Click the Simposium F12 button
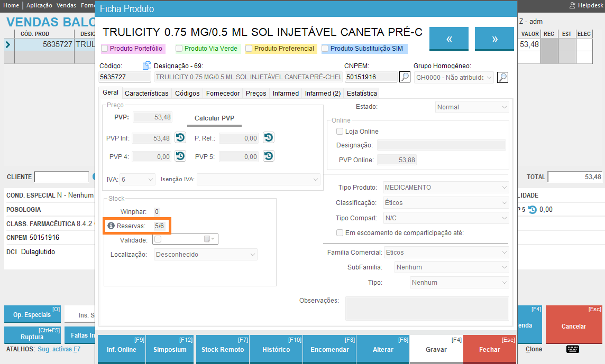 click(x=170, y=349)
